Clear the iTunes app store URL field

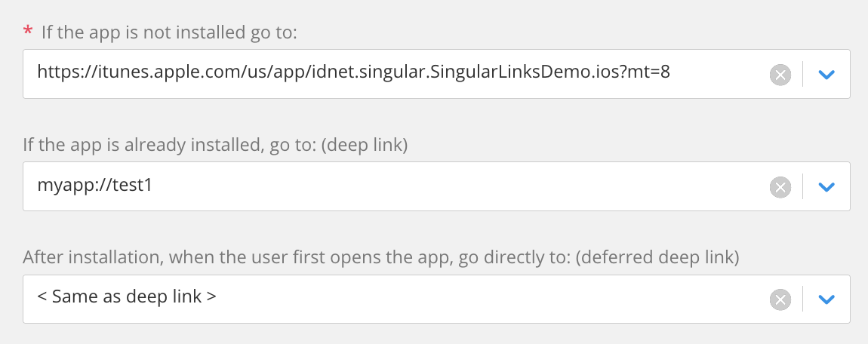[780, 75]
